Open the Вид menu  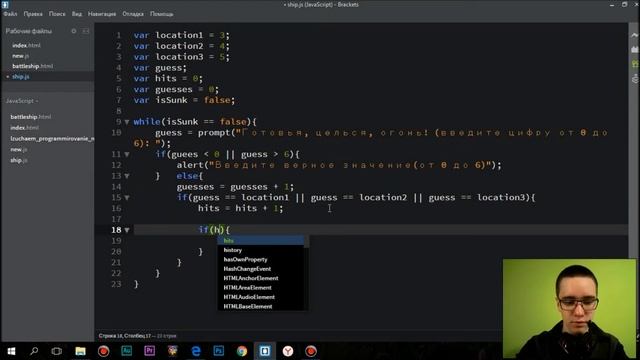point(77,14)
